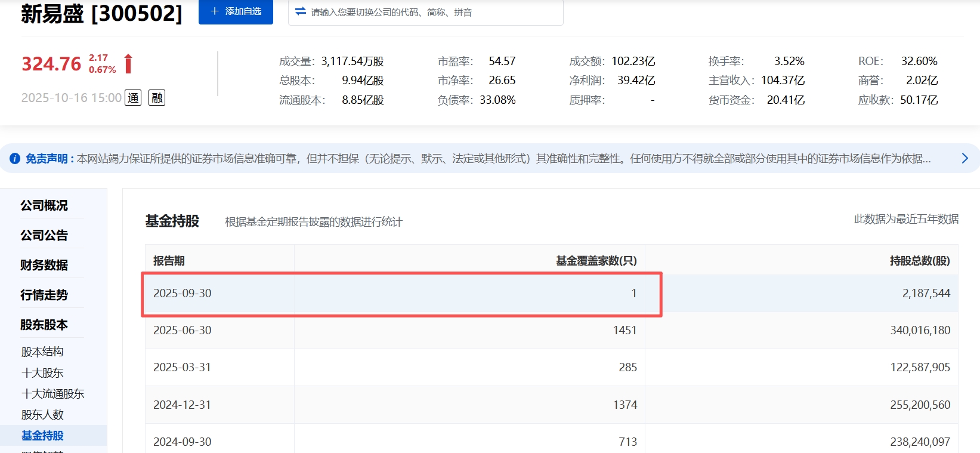The image size is (980, 453).
Task: Click 主营收入 value 104.37亿
Action: (783, 80)
